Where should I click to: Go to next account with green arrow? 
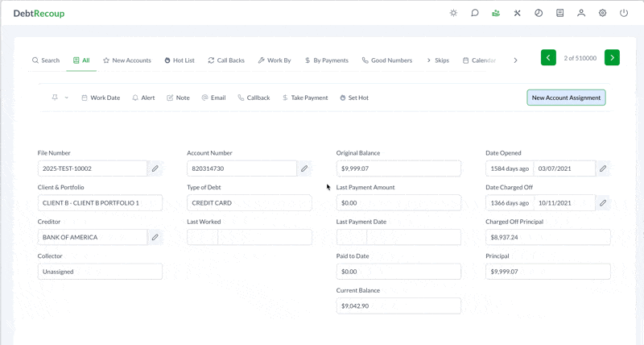point(612,57)
